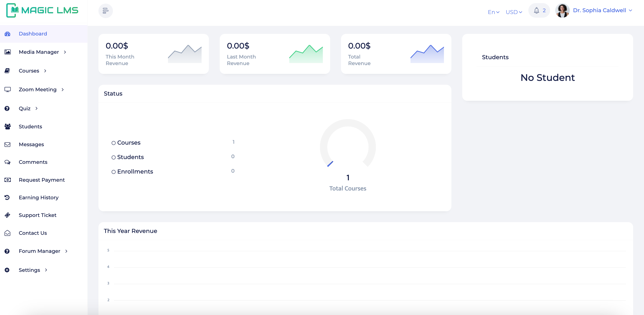Screen dimensions: 644x315
Task: Open notifications bell icon
Action: (536, 11)
